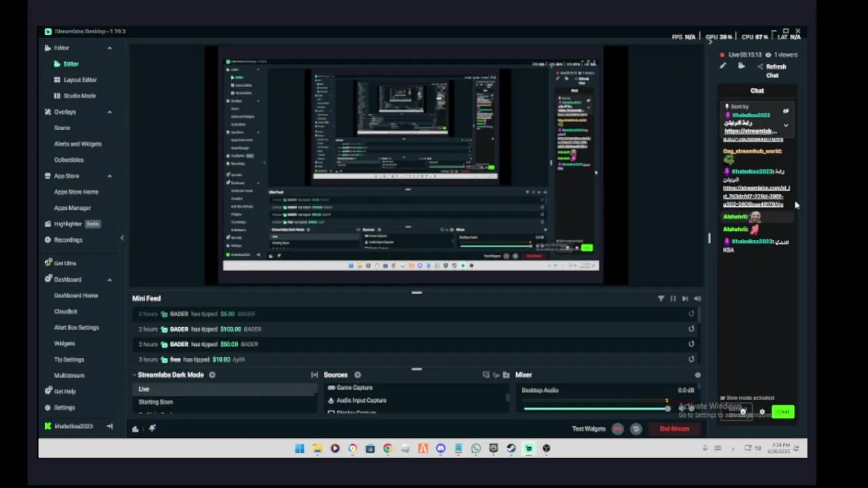Filter the Mini Feed events
This screenshot has width=868, height=488.
(x=661, y=298)
